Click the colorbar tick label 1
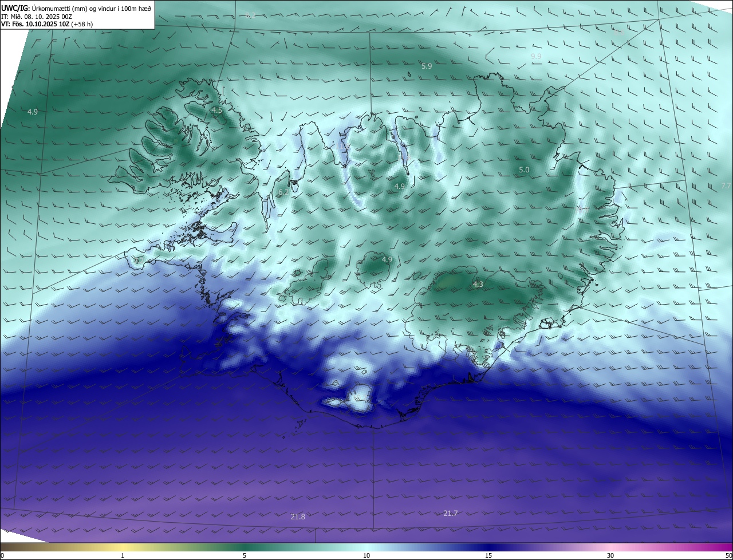733x560 pixels. tap(123, 555)
